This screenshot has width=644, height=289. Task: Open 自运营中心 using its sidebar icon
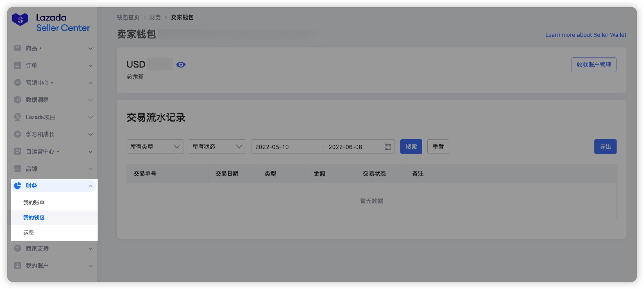click(17, 151)
